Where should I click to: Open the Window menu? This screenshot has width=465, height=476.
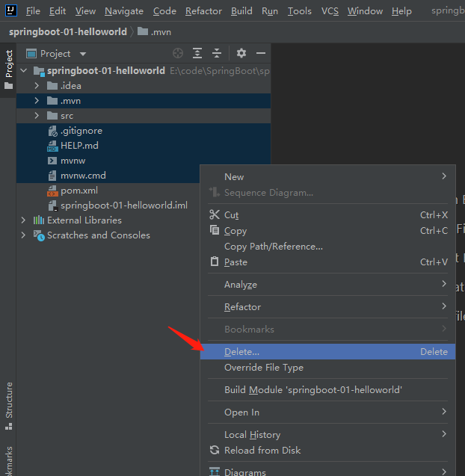pos(365,11)
